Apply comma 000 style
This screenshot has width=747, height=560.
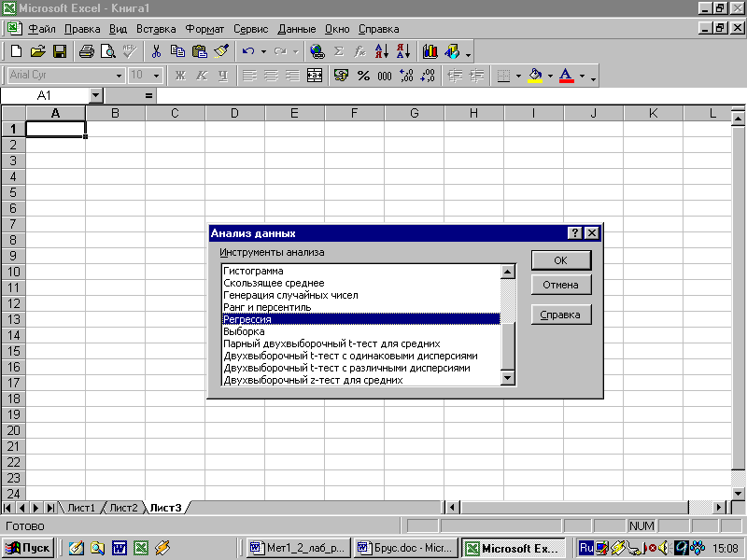385,76
